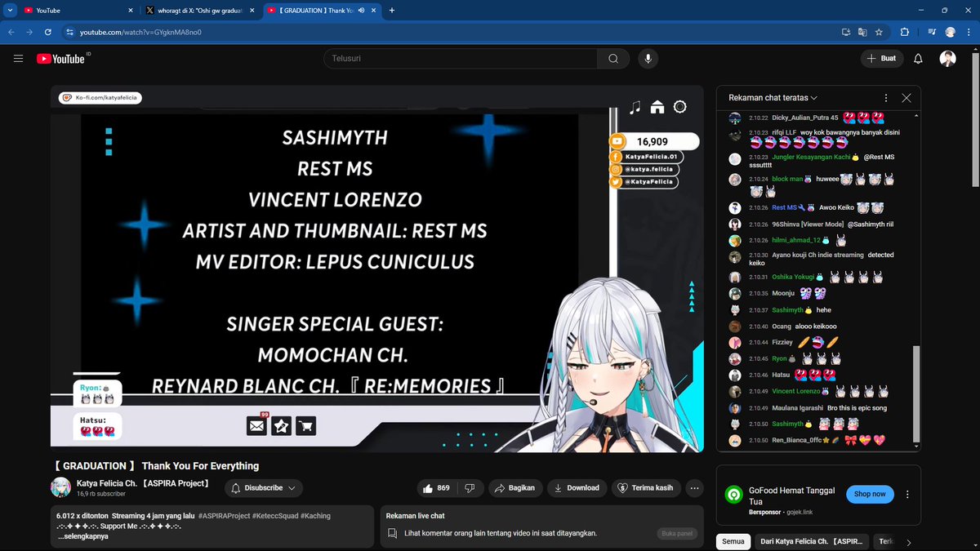Switch to the YouTube first tab
Screen dimensions: 980x551
click(x=78, y=10)
